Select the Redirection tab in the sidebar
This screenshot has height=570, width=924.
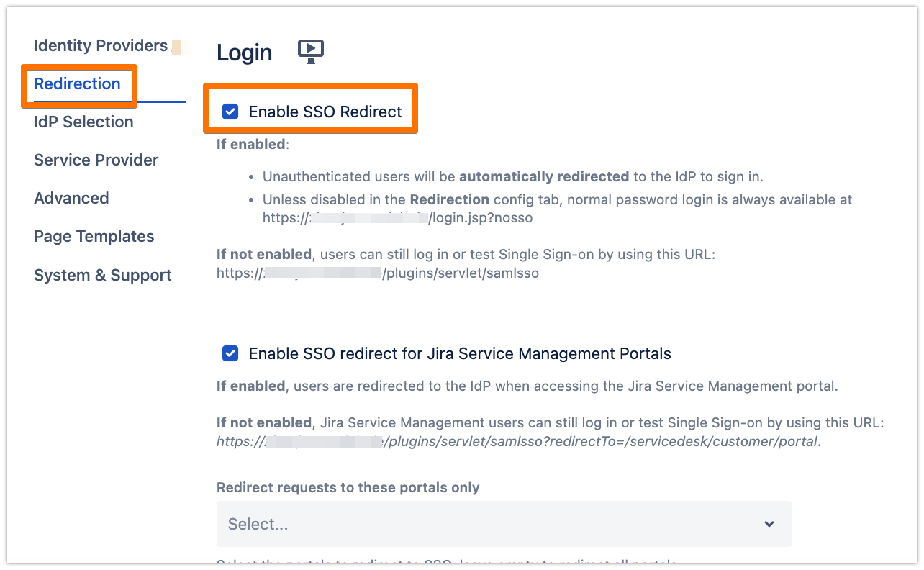coord(77,84)
